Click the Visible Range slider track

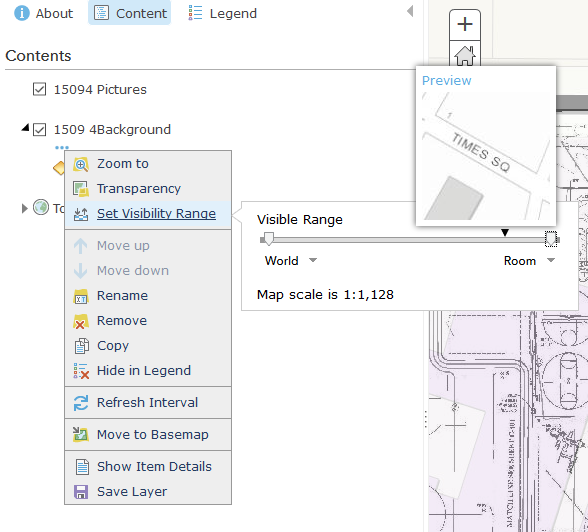click(x=410, y=240)
